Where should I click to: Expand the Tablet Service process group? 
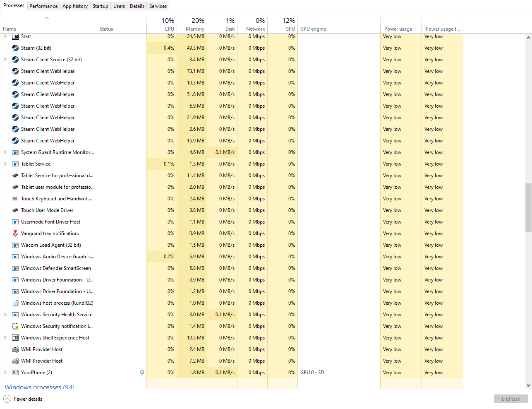5,164
